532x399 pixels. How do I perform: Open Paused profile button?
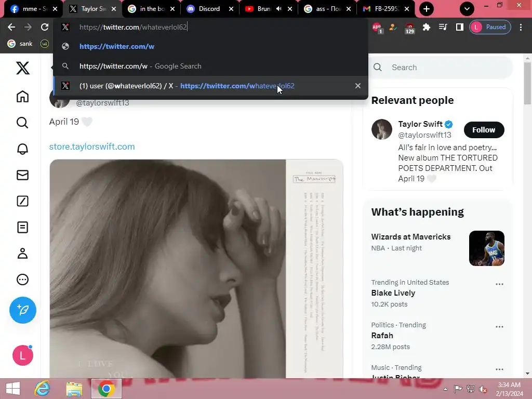coord(490,27)
